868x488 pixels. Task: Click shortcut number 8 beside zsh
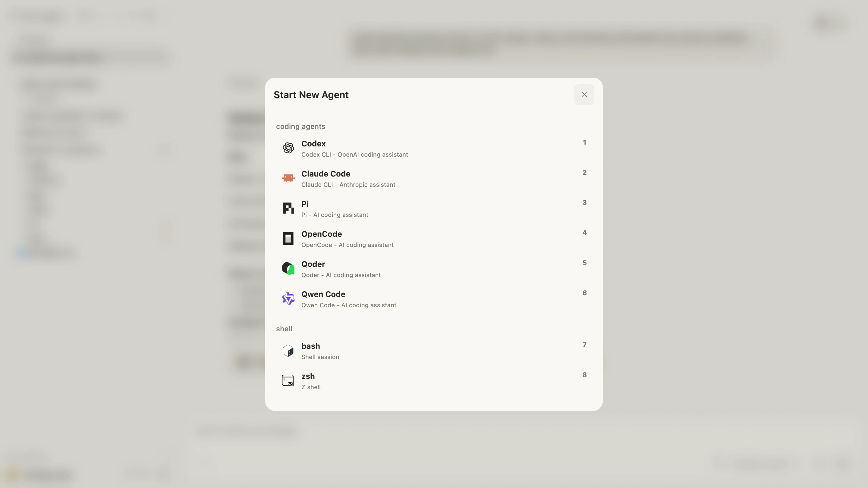pos(585,375)
